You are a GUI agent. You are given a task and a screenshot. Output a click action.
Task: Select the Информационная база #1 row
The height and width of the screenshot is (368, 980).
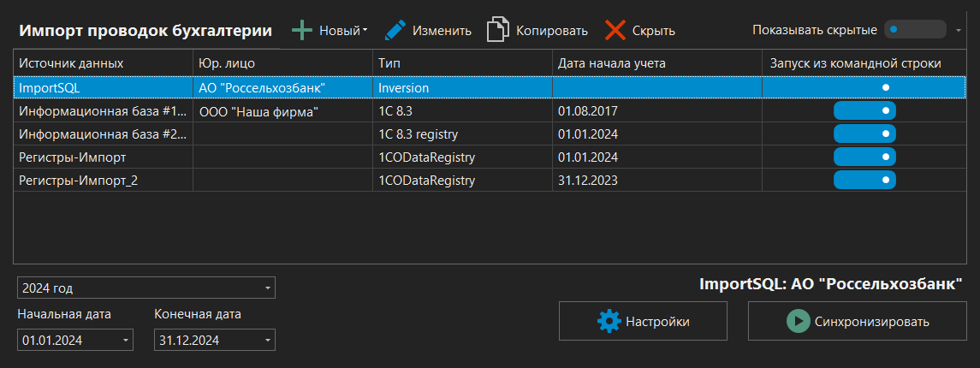click(490, 111)
